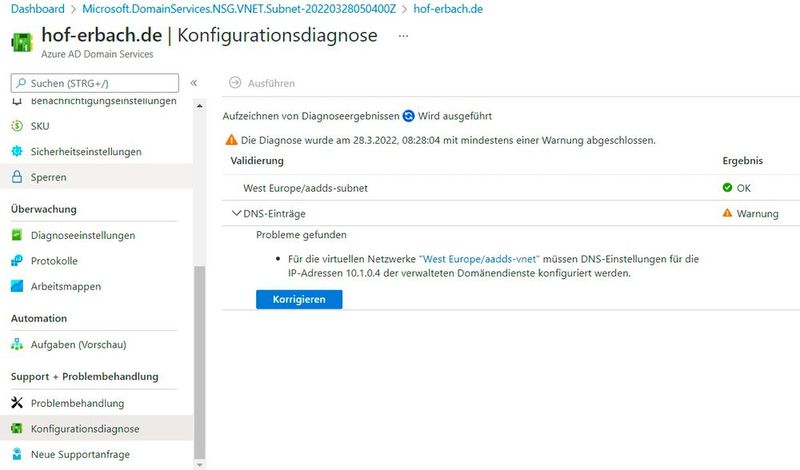
Task: Click the Sperren lock icon
Action: tap(17, 177)
